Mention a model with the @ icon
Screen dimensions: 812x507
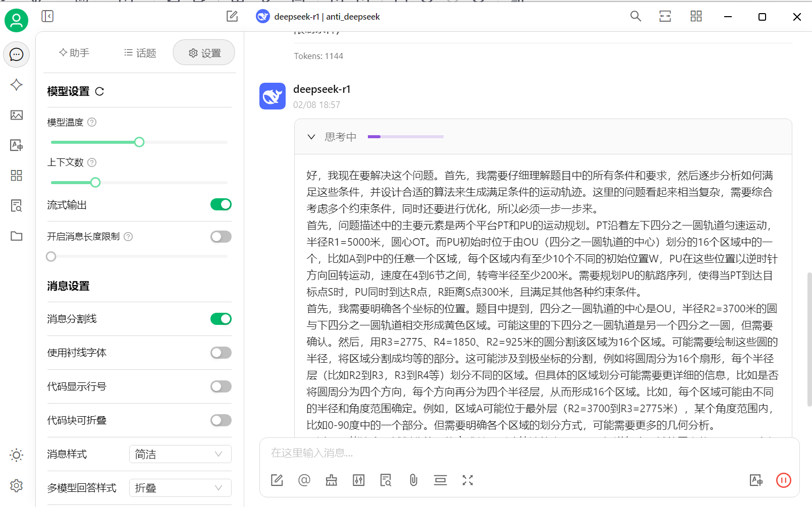[x=304, y=480]
